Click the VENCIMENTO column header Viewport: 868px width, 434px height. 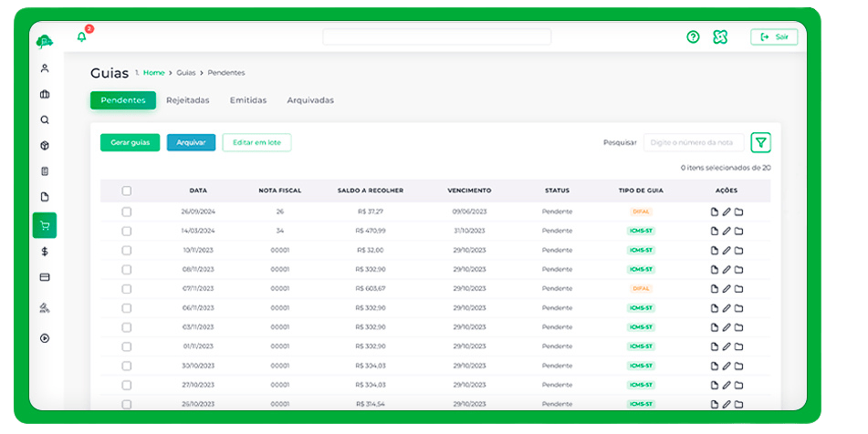click(x=469, y=191)
